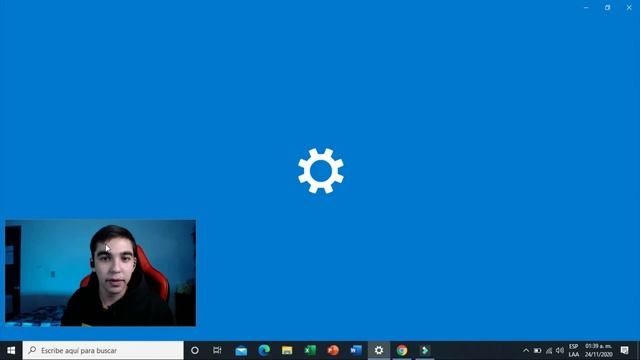The image size is (640, 360).
Task: Open the Windows Start menu
Action: [x=11, y=350]
